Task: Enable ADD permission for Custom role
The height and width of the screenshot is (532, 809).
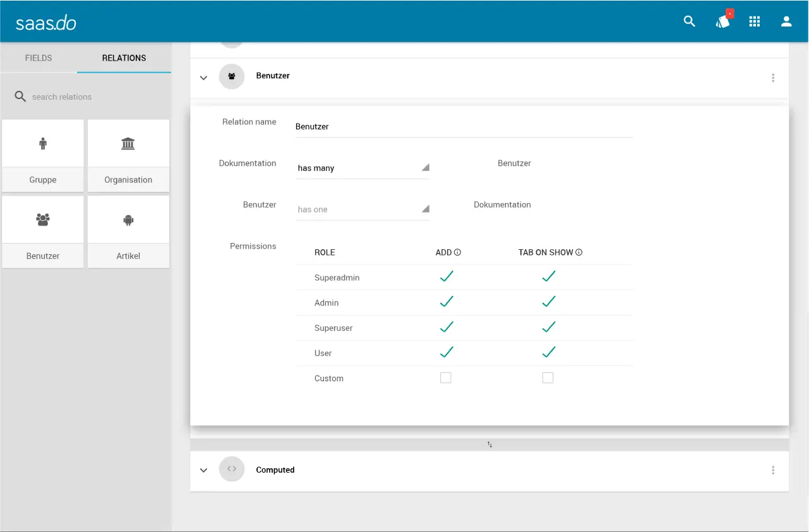Action: click(446, 378)
